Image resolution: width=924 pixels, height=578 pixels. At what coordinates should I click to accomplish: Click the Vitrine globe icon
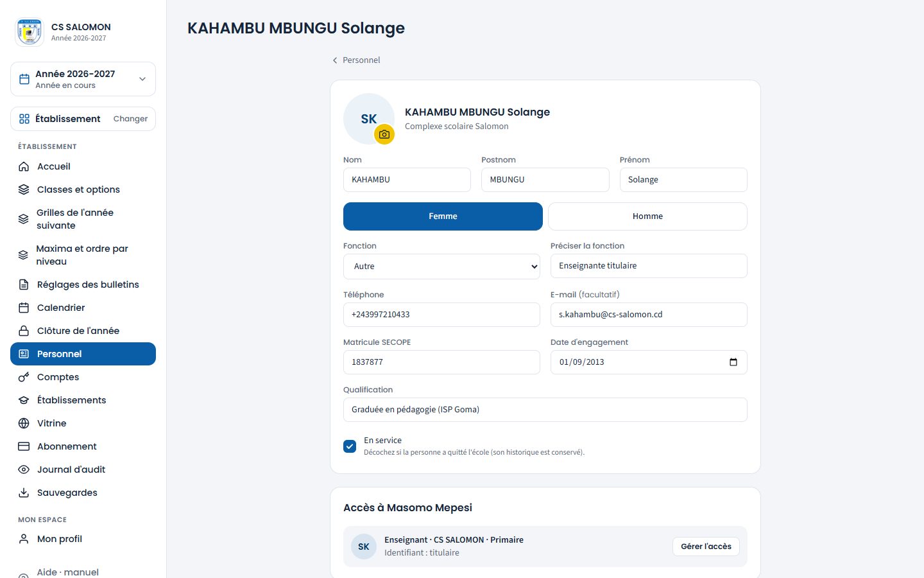(x=24, y=423)
